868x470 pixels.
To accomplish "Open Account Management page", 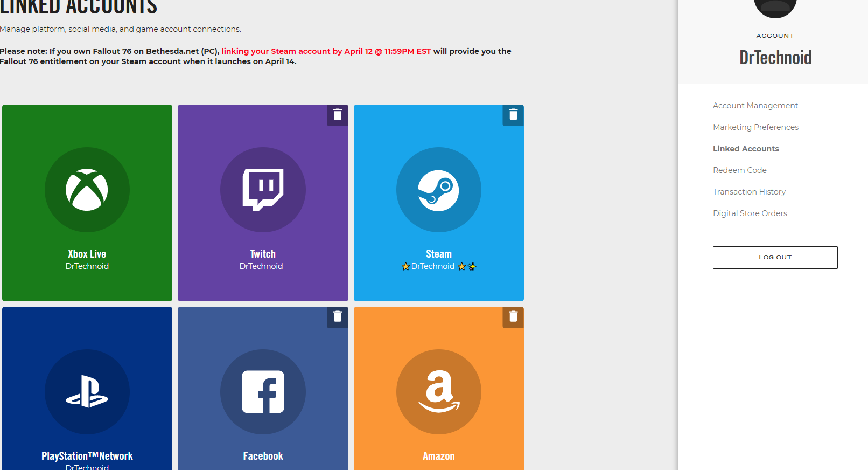I will [755, 106].
